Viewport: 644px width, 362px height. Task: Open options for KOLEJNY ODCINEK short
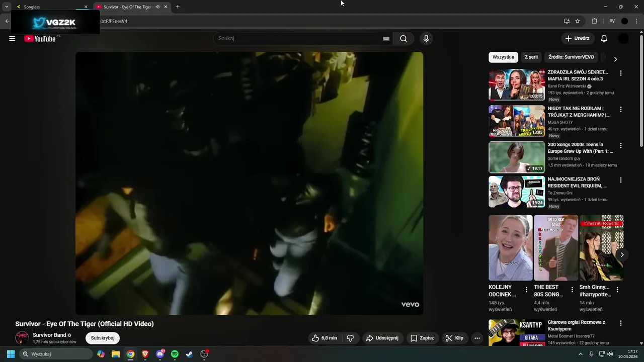click(x=527, y=290)
